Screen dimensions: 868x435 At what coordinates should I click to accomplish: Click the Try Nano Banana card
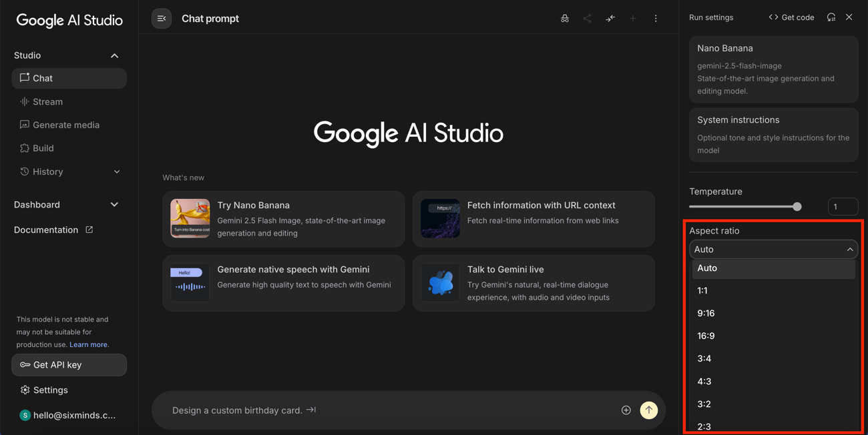pos(283,219)
